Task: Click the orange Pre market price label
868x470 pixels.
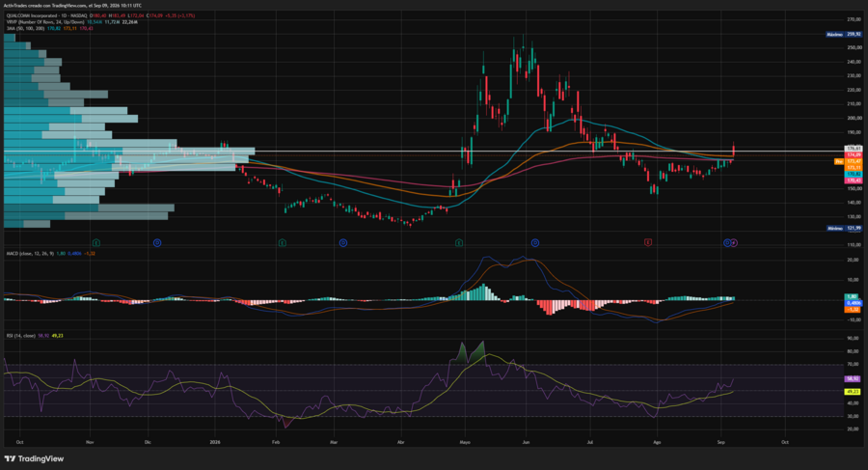Action: (839, 161)
